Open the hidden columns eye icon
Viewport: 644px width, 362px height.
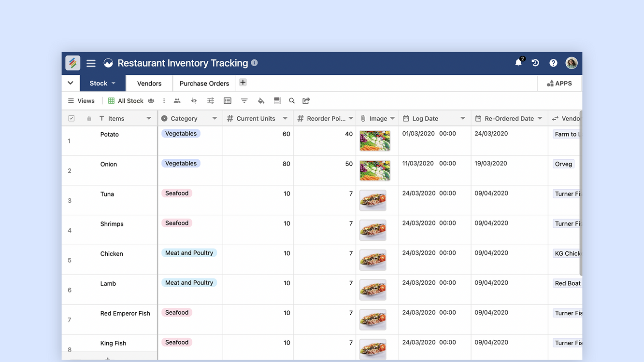tap(194, 101)
